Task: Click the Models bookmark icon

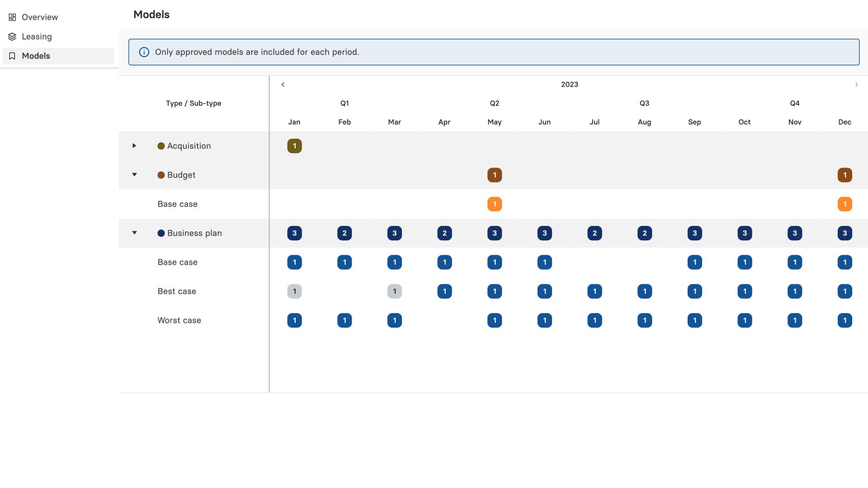Action: click(x=12, y=56)
